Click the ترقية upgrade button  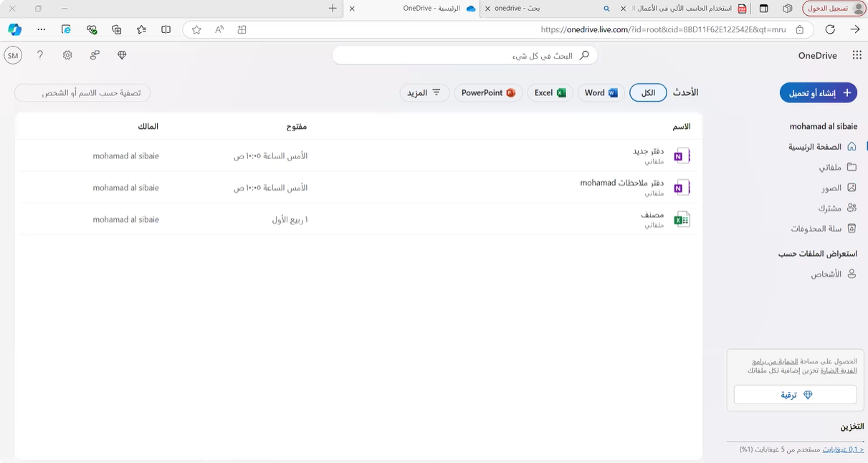tap(795, 395)
